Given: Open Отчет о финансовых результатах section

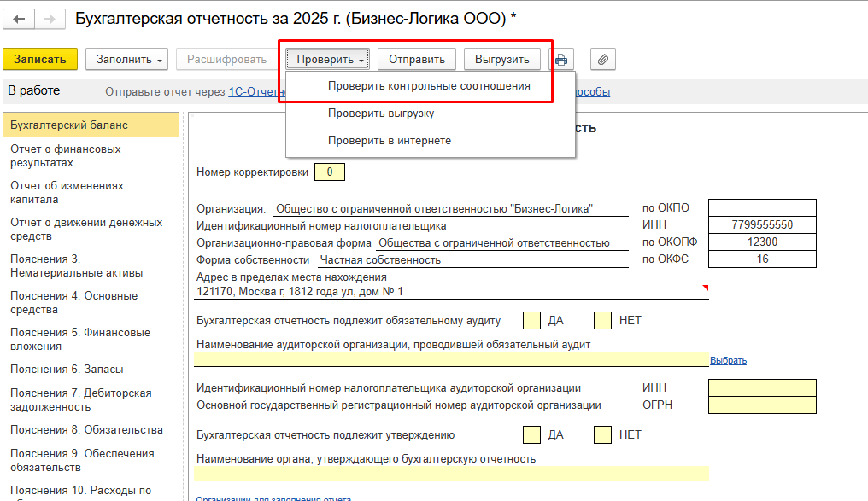Looking at the screenshot, I should click(65, 156).
